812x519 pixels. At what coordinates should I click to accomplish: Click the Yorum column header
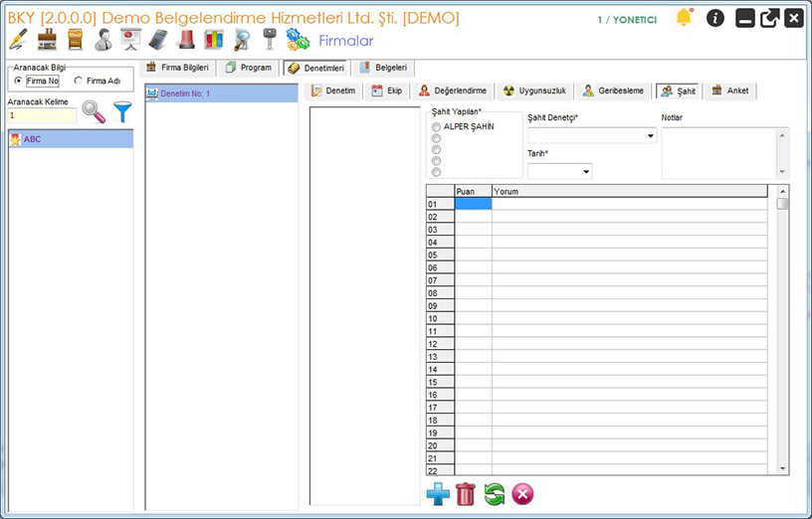[x=629, y=191]
